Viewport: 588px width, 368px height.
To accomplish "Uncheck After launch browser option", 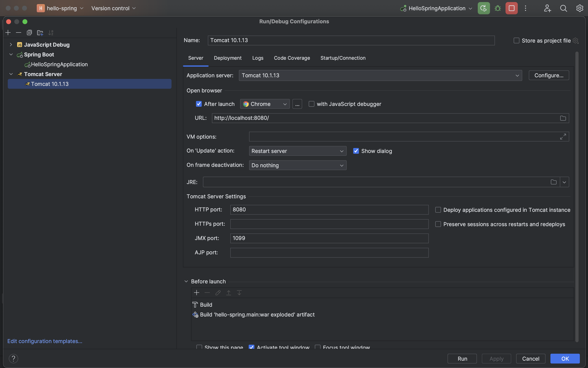I will 199,104.
